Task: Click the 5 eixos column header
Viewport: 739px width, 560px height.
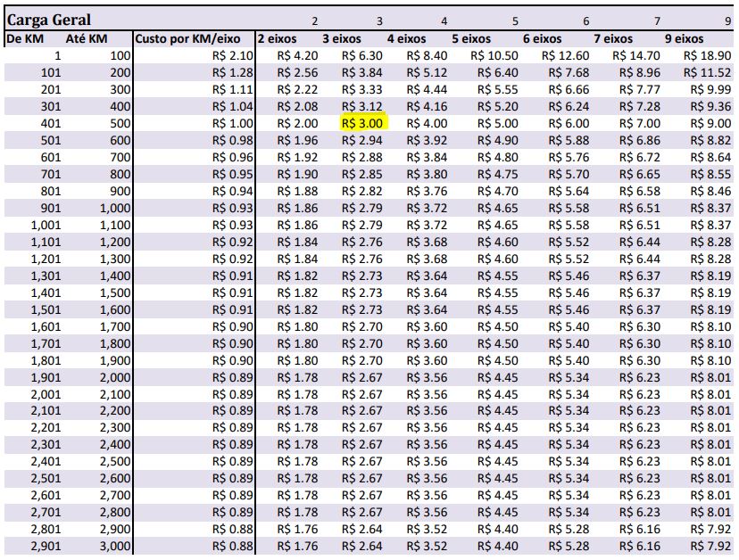Action: 471,38
